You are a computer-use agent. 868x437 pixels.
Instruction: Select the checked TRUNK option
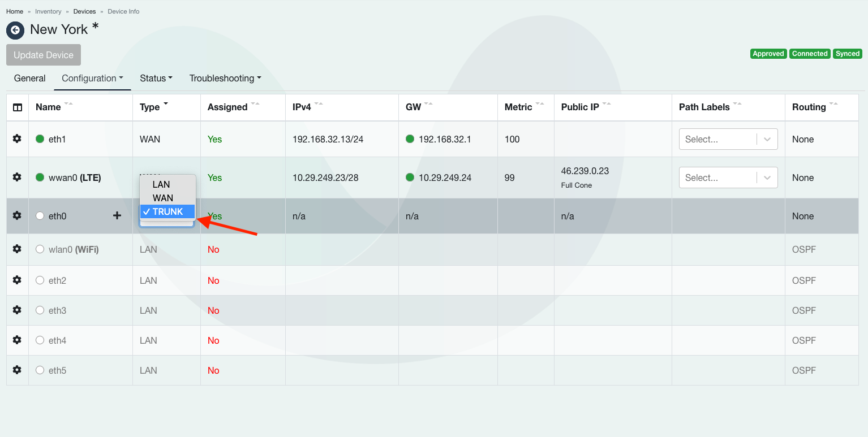tap(167, 211)
